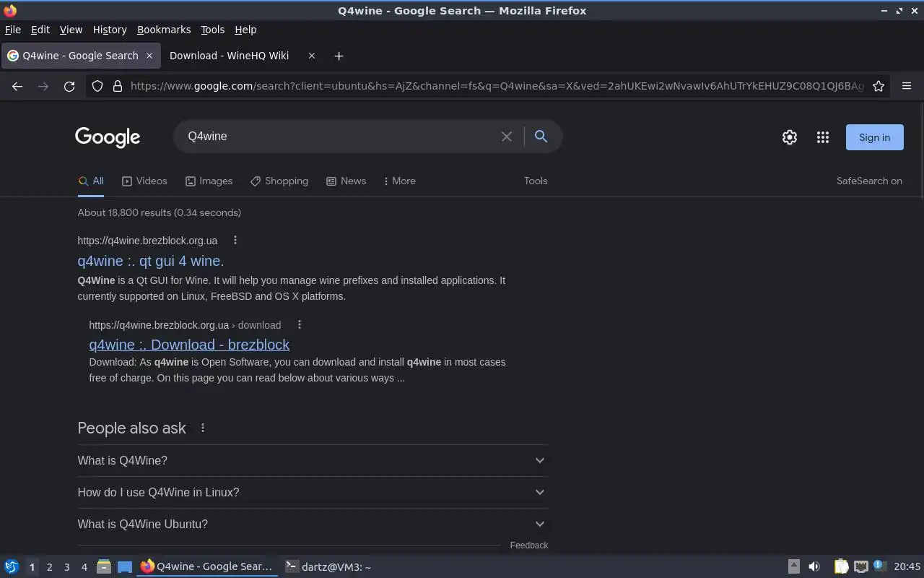Open the search Tools options
This screenshot has width=924, height=578.
tap(536, 181)
